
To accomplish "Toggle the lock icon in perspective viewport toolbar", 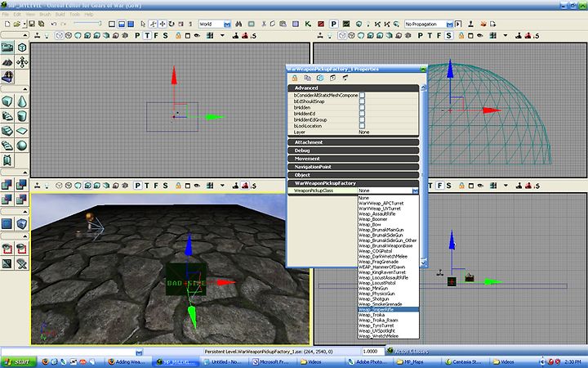I will (x=178, y=186).
